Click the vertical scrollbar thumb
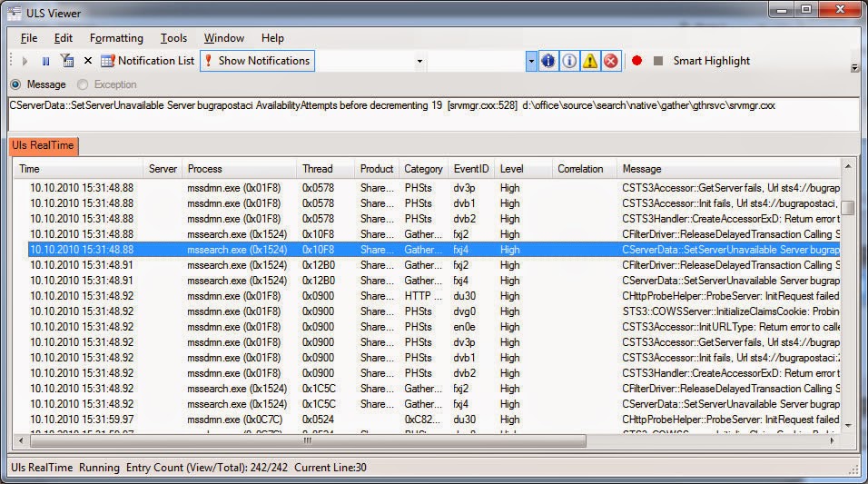The width and height of the screenshot is (868, 484). coord(847,208)
